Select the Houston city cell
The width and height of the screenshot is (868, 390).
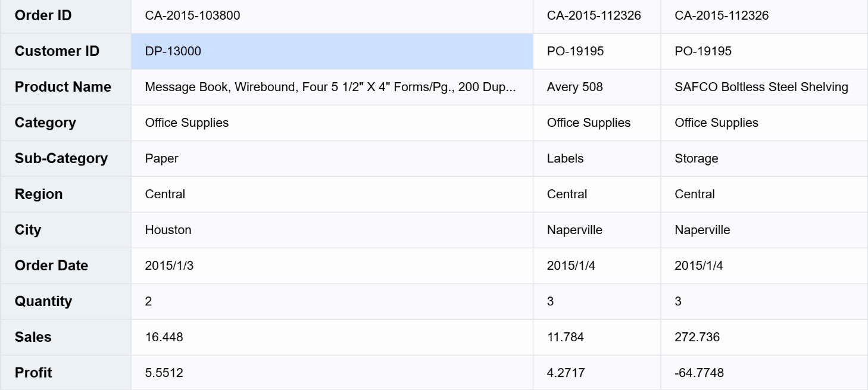(x=332, y=230)
